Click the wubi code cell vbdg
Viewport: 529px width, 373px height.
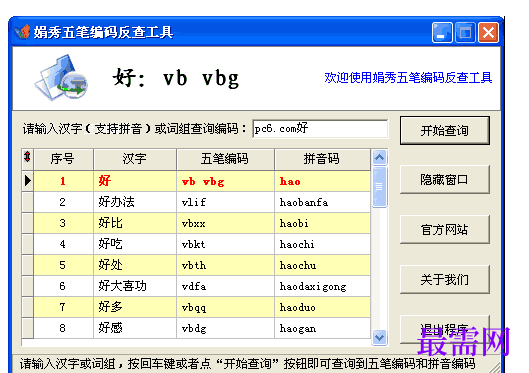point(225,328)
